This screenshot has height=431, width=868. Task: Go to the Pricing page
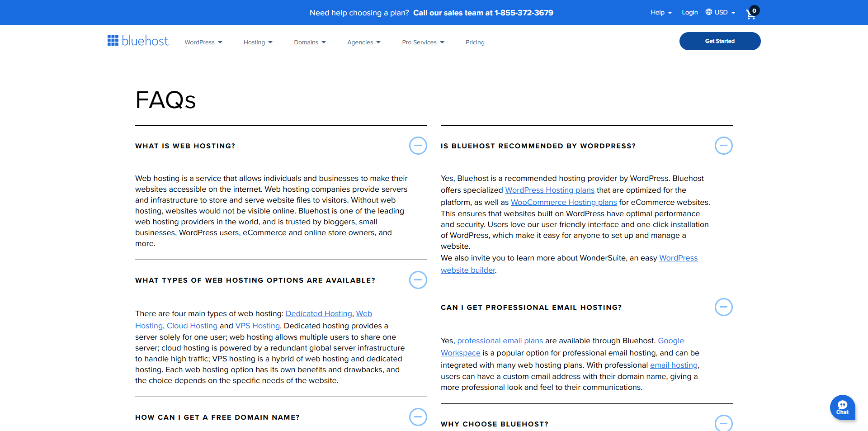point(475,43)
